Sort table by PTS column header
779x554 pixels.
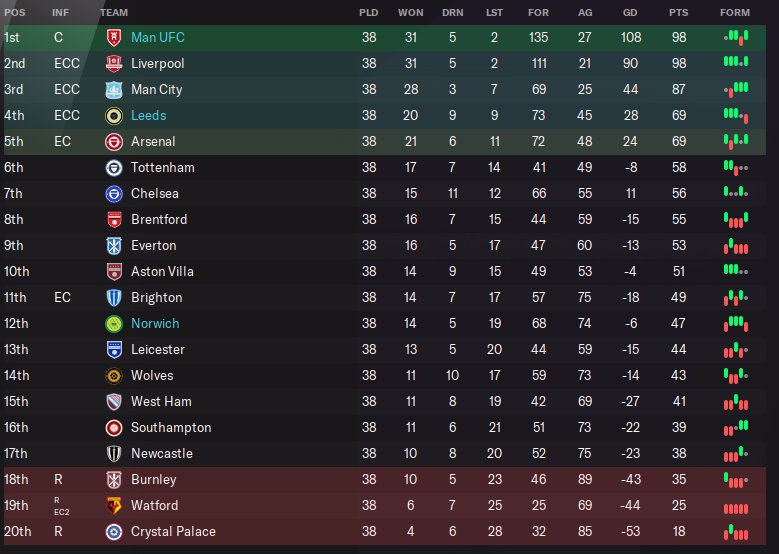coord(678,12)
